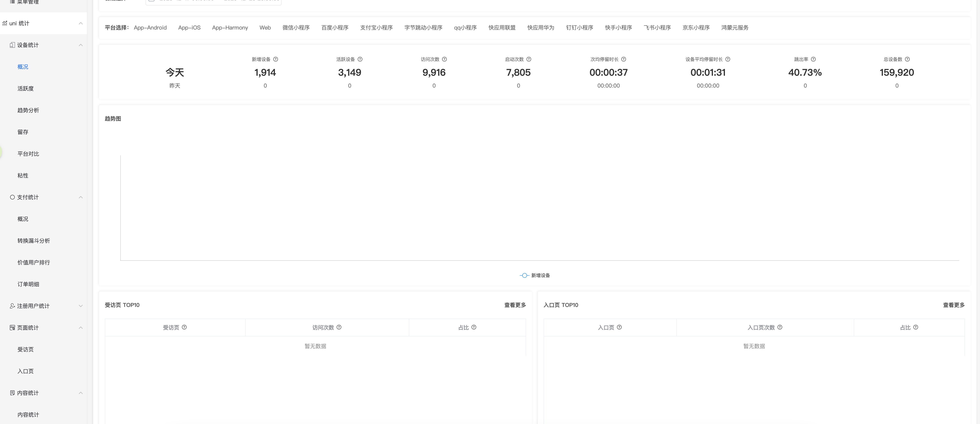
Task: Select the App-Android platform tab
Action: tap(150, 28)
